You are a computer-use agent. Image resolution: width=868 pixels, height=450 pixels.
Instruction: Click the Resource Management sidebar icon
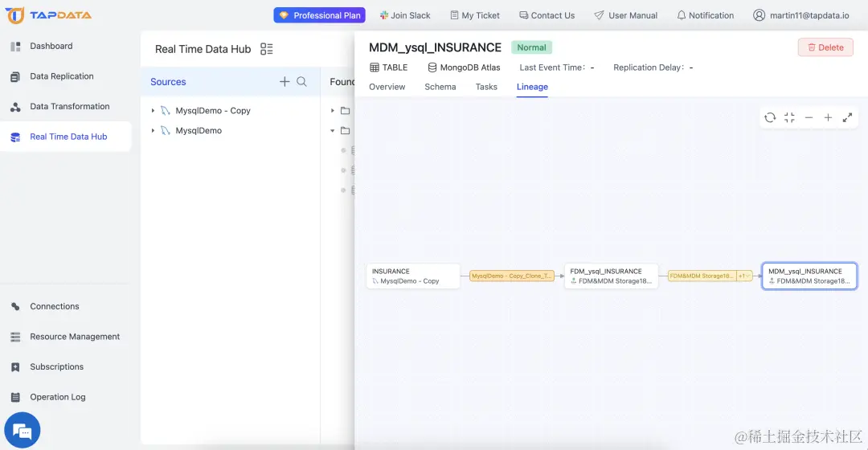click(x=15, y=337)
